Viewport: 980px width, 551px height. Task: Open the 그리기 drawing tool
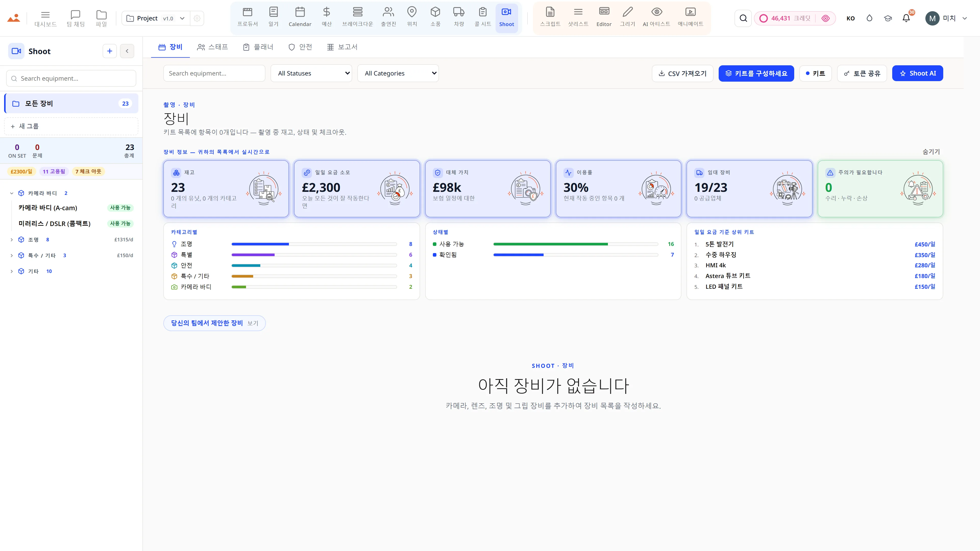(627, 18)
